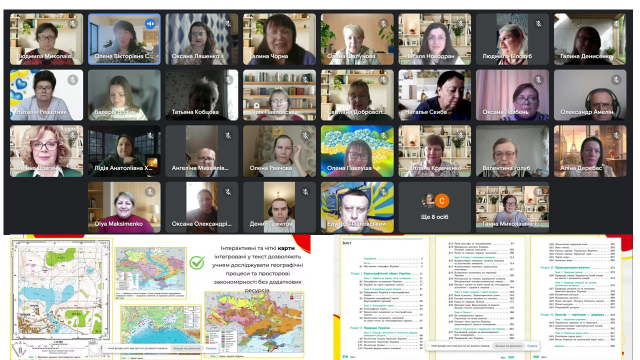Click the large topographic map on the slide
The image size is (640, 360).
61,290
